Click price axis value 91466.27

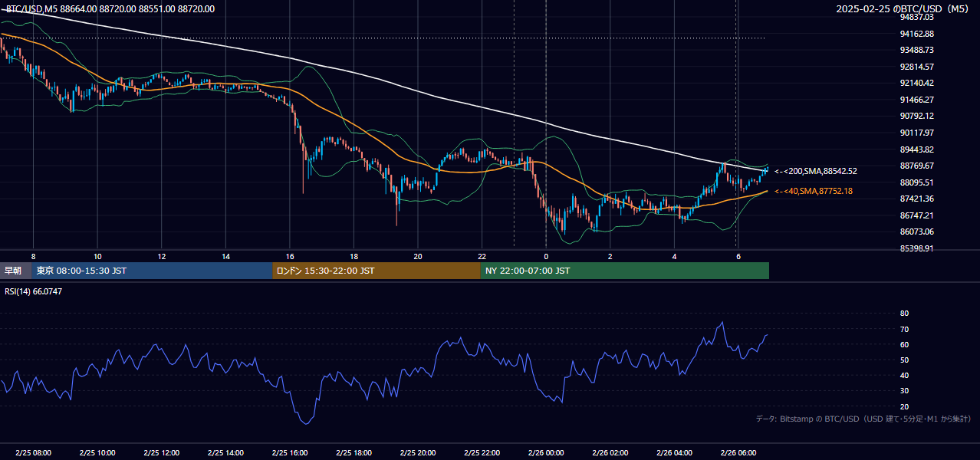916,100
